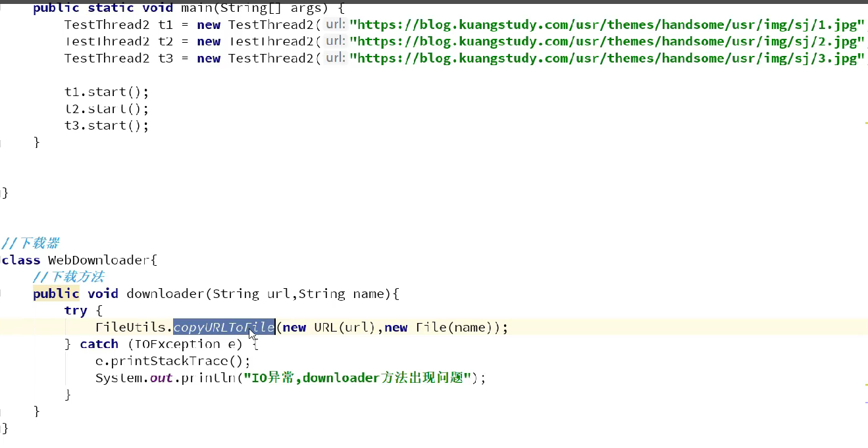This screenshot has height=448, width=868.
Task: Click the comment "//下载方法"
Action: pyautogui.click(x=68, y=276)
